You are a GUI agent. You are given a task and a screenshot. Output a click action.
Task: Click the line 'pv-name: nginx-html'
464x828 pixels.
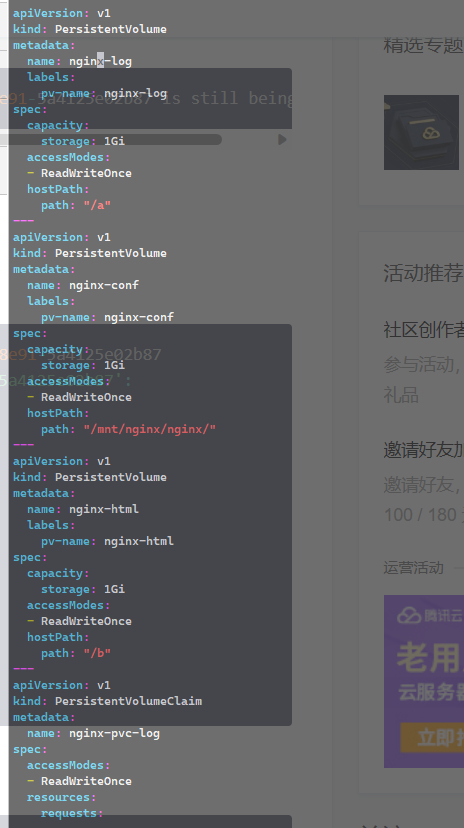click(x=108, y=541)
